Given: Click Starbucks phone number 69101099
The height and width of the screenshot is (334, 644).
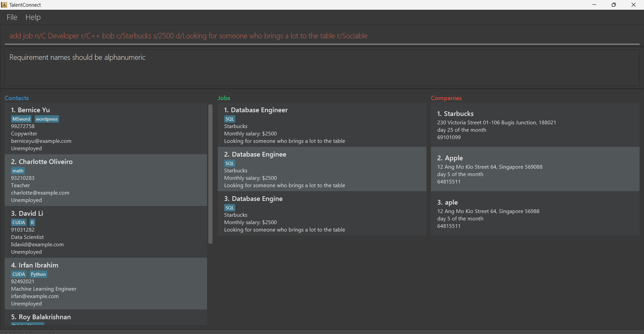Looking at the screenshot, I should coord(449,137).
